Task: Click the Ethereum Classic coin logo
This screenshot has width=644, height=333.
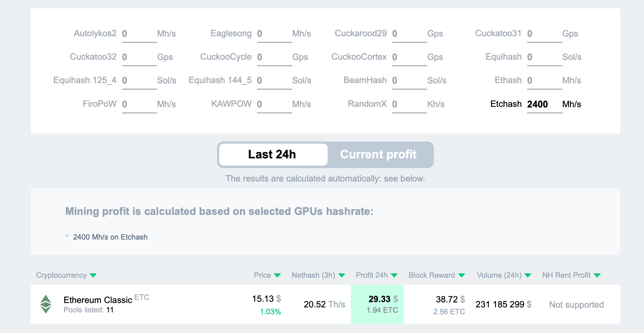Action: coord(46,304)
